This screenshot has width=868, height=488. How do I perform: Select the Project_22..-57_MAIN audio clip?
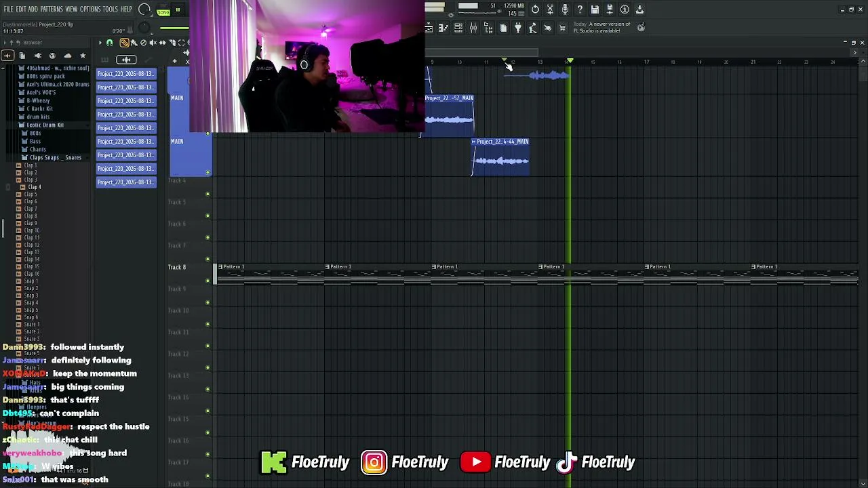[x=449, y=115]
